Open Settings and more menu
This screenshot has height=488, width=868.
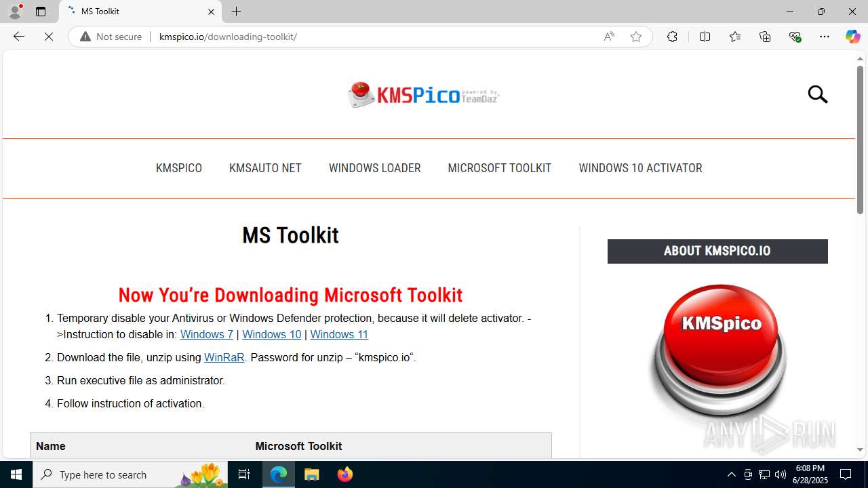pyautogui.click(x=825, y=37)
